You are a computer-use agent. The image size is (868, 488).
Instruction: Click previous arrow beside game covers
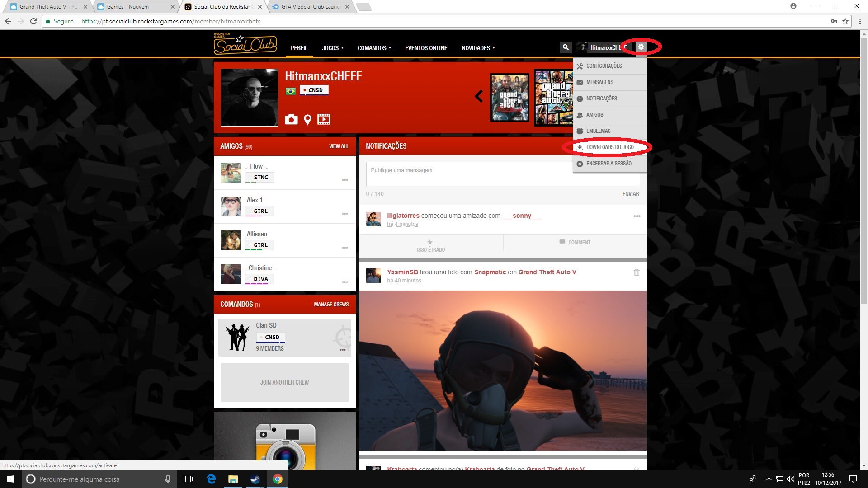pos(479,96)
